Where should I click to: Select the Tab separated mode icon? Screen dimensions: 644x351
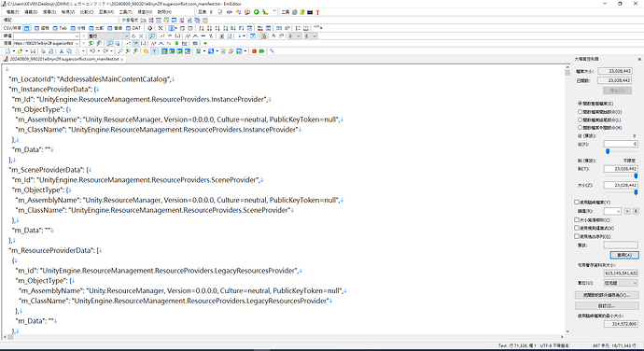tap(60, 28)
